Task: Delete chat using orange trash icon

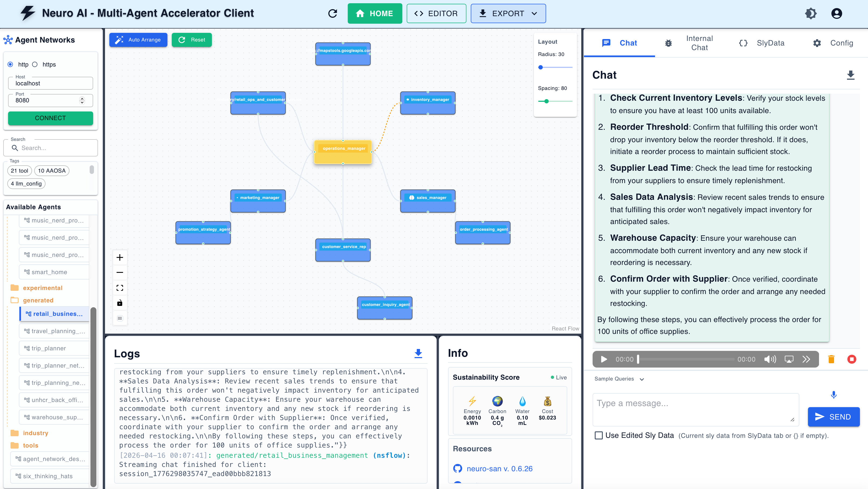Action: (x=831, y=359)
